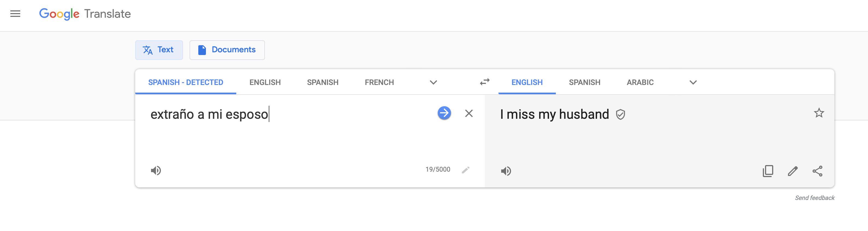Suggest an edit to the translation
This screenshot has width=868, height=231.
[x=793, y=171]
